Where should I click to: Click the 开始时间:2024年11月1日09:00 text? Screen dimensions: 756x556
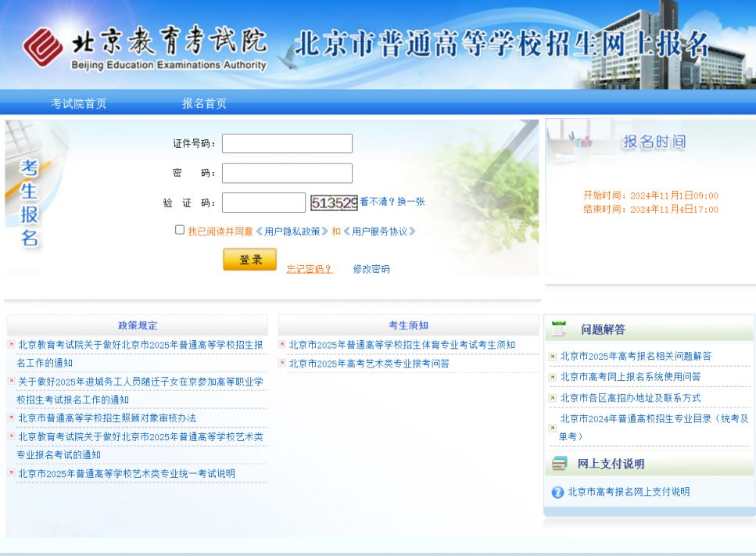pyautogui.click(x=651, y=195)
